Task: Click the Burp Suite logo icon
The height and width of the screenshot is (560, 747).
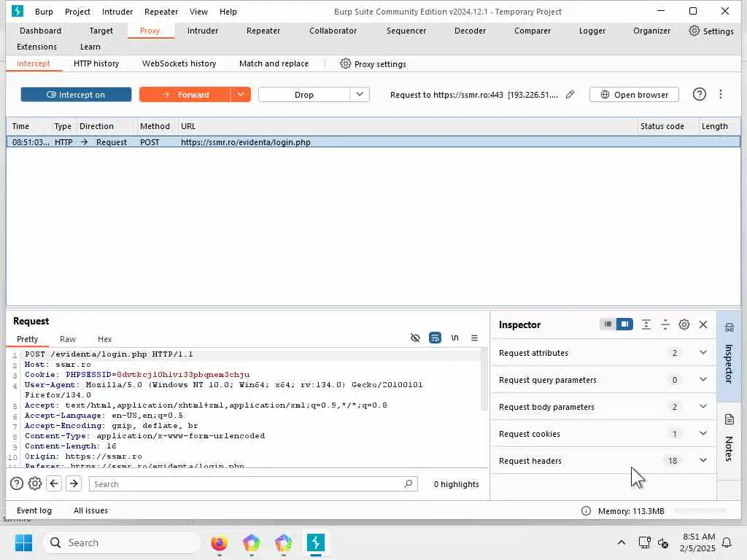Action: point(18,11)
